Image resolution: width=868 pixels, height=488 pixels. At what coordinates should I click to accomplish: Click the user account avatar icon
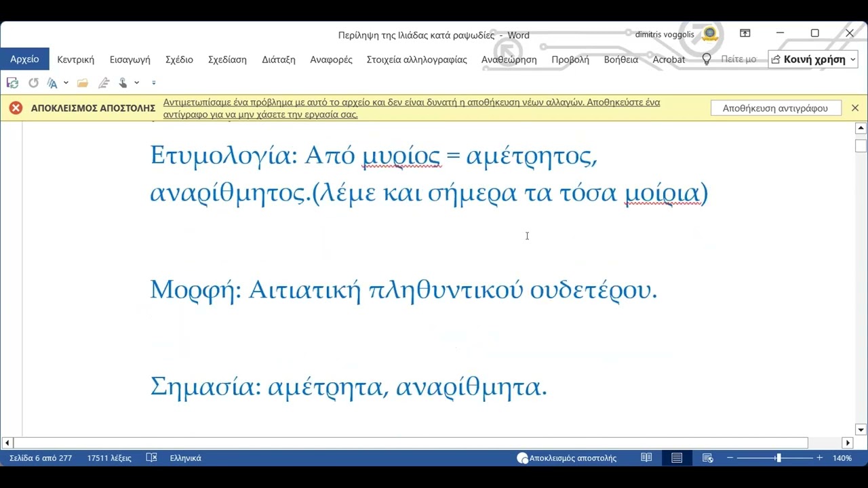(709, 33)
